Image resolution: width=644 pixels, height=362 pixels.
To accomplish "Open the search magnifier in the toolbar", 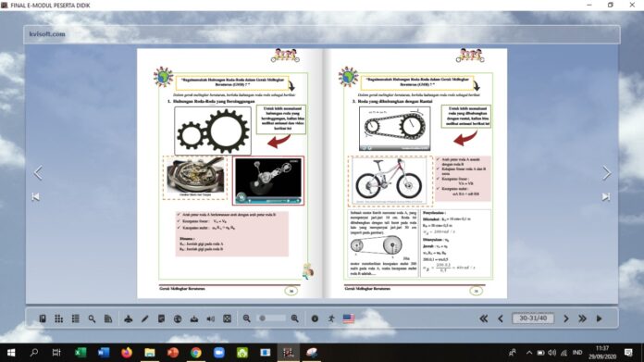I will tap(92, 318).
